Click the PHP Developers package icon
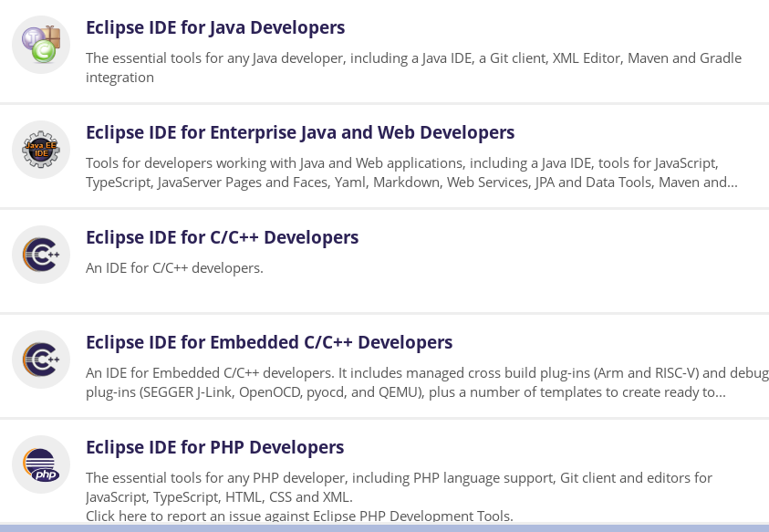 click(41, 464)
